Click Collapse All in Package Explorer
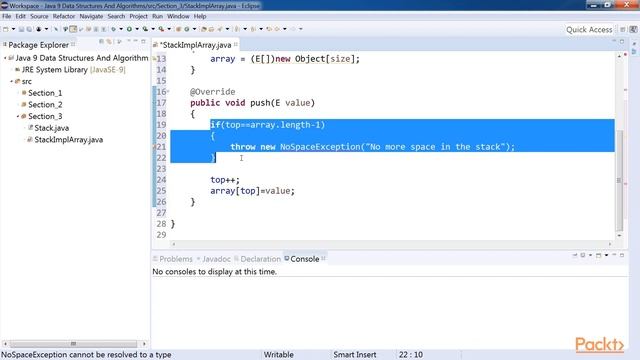Viewport: 640px width, 360px height. pos(101,41)
